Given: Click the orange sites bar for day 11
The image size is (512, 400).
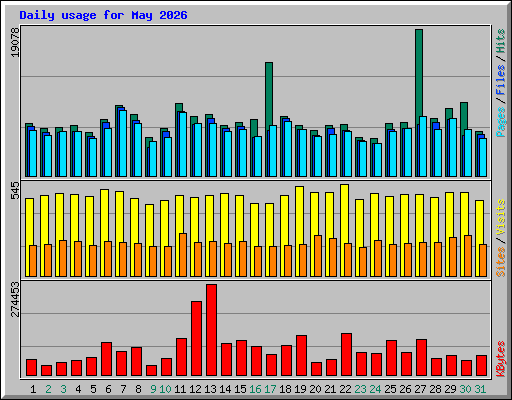Looking at the screenshot, I should point(183,255).
